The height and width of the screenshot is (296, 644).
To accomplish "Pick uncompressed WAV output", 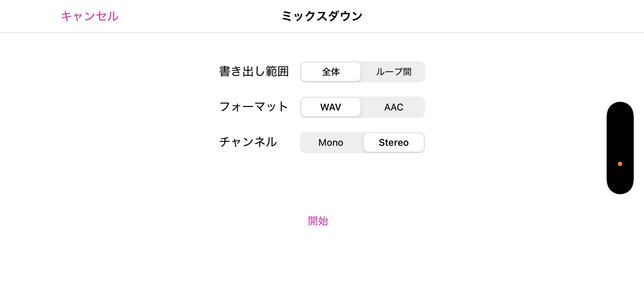I will [x=331, y=107].
